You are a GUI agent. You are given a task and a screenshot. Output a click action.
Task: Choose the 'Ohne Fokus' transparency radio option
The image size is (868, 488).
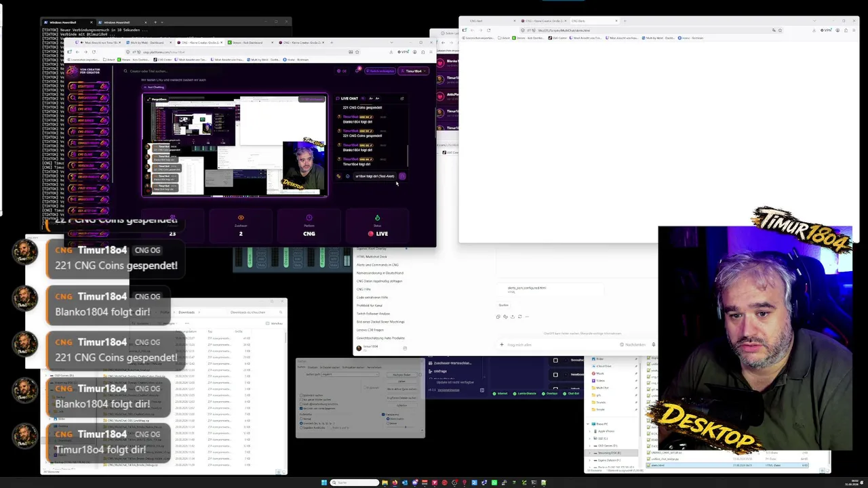tap(395, 419)
